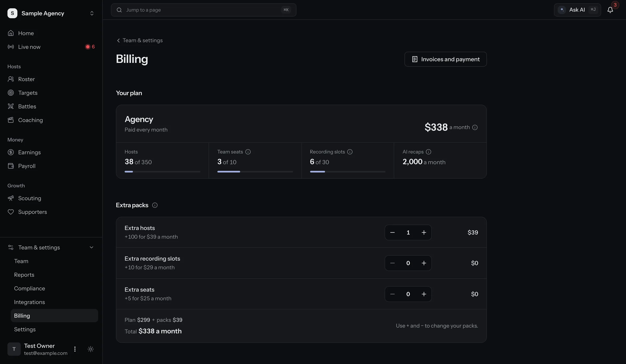Image resolution: width=626 pixels, height=364 pixels.
Task: Click "test@example.com" email text
Action: click(46, 353)
